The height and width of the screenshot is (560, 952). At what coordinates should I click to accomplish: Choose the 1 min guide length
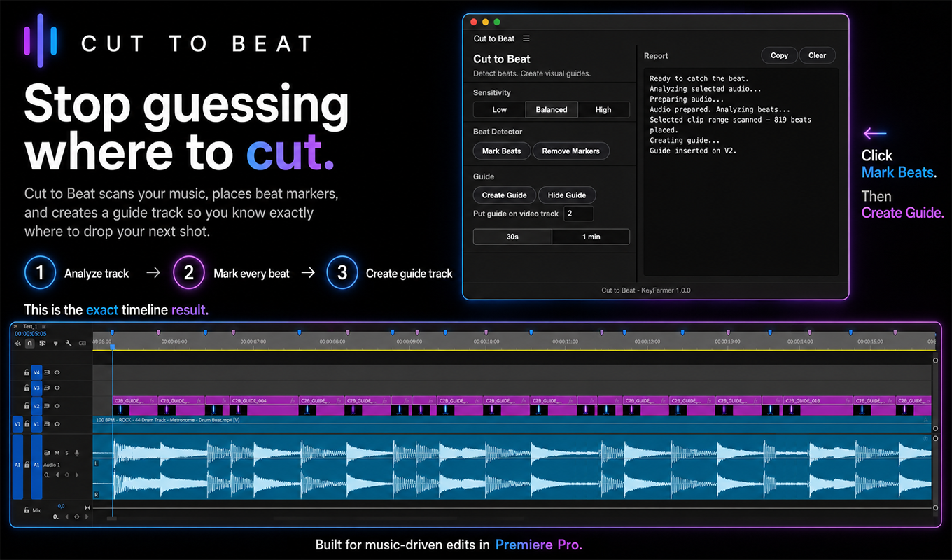[x=591, y=237]
